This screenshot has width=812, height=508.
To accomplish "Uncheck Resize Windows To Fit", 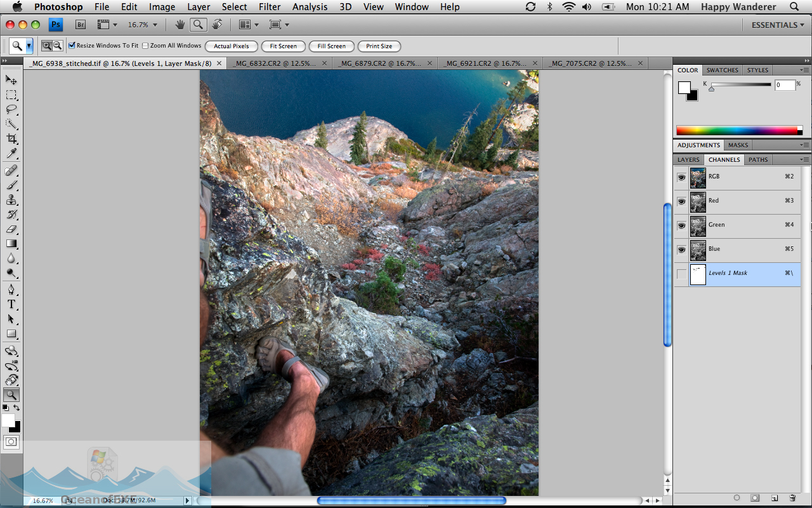I will [72, 46].
